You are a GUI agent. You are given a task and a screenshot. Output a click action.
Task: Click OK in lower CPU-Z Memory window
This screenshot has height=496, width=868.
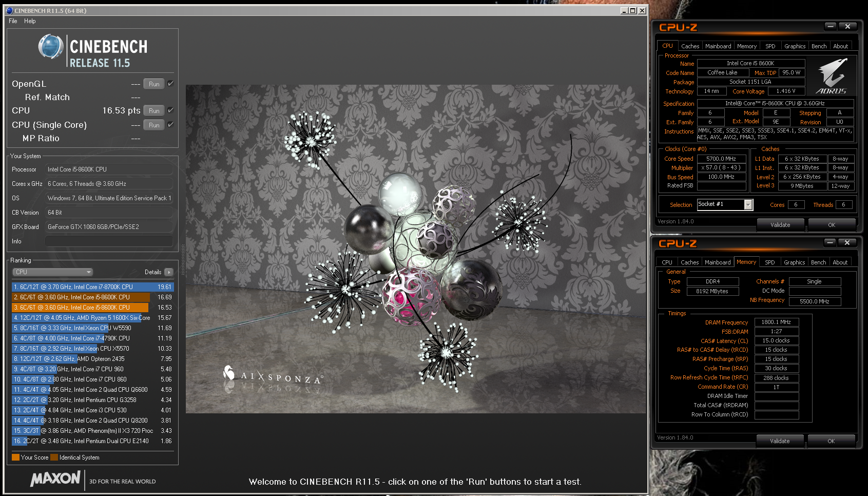pyautogui.click(x=831, y=441)
